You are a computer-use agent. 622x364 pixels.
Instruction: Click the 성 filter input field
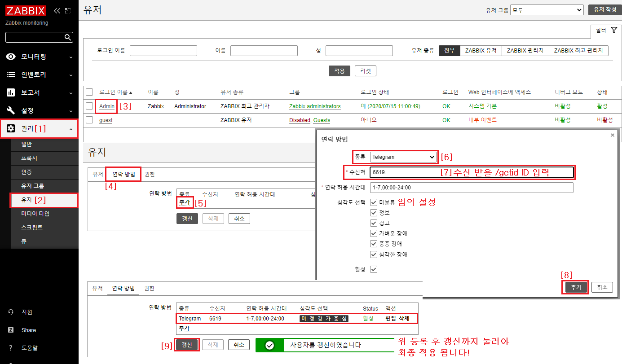pos(359,51)
